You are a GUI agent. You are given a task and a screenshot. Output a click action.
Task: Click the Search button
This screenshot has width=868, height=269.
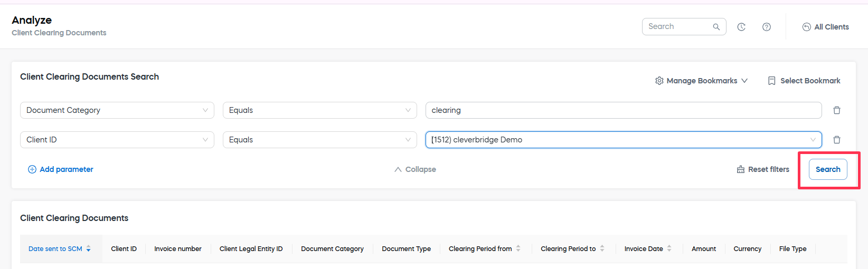click(x=827, y=169)
